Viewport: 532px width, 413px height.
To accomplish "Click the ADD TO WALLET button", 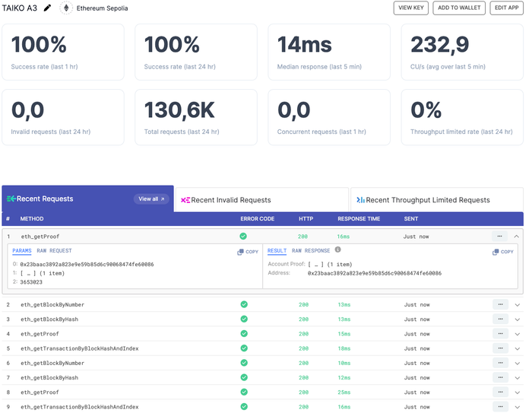I will (459, 8).
